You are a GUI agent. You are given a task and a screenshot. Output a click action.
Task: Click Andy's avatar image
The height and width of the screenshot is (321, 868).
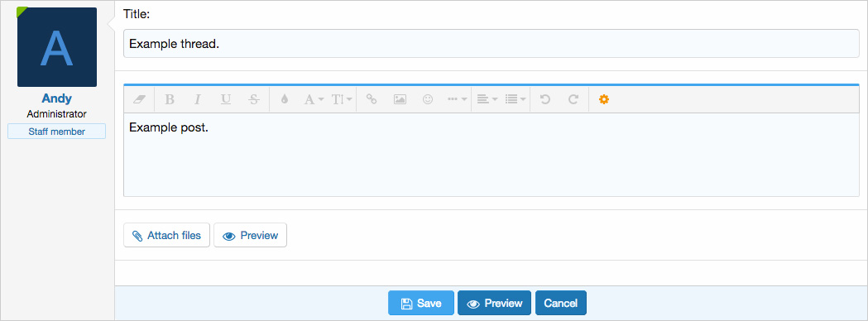click(57, 47)
